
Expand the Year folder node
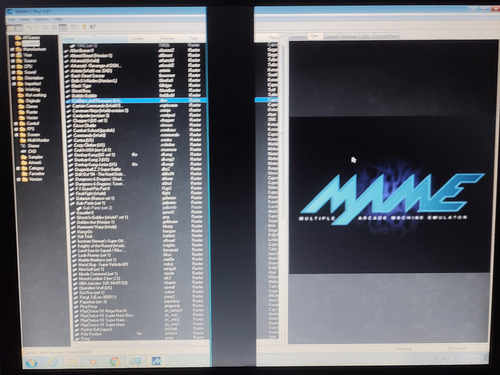[x=13, y=55]
